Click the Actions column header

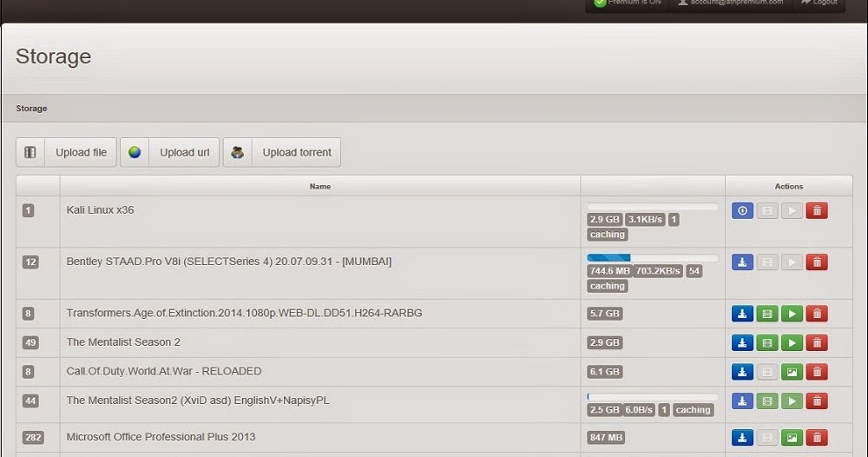[x=789, y=187]
